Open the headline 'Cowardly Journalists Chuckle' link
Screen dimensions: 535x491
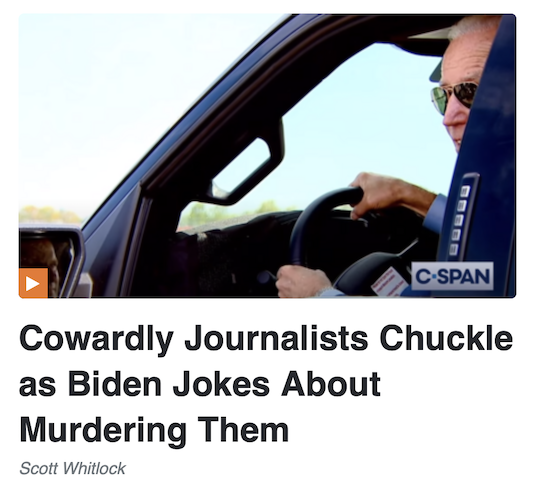coord(266,339)
